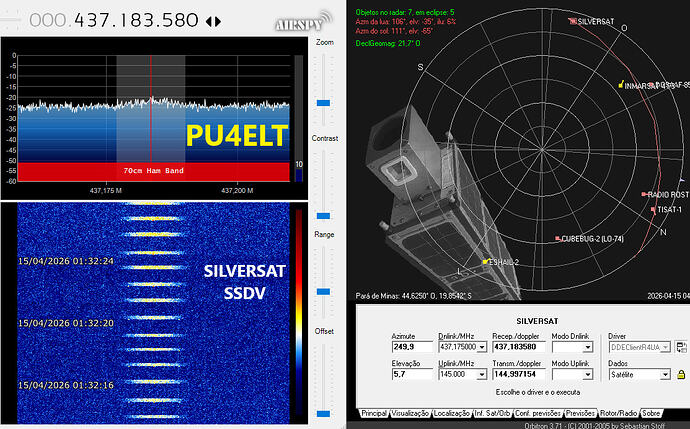Click the 70cm Ham Band red bar
The image size is (690, 429).
point(154,171)
